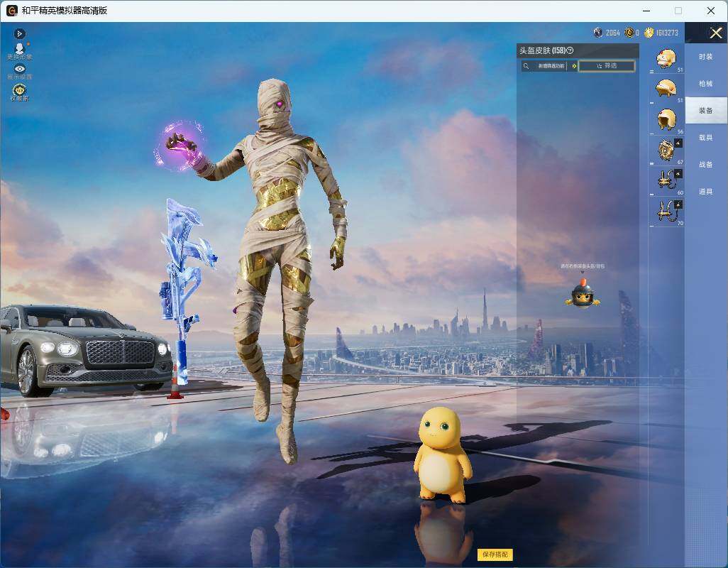Open the 筛选 filter button
Image resolution: width=728 pixels, height=568 pixels.
tap(607, 66)
